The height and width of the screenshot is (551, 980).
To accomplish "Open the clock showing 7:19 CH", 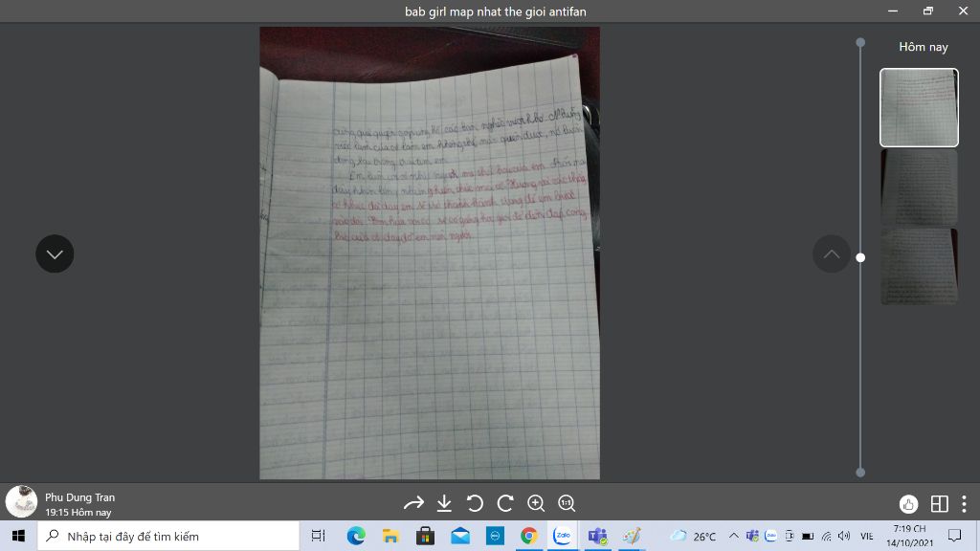I will [909, 536].
